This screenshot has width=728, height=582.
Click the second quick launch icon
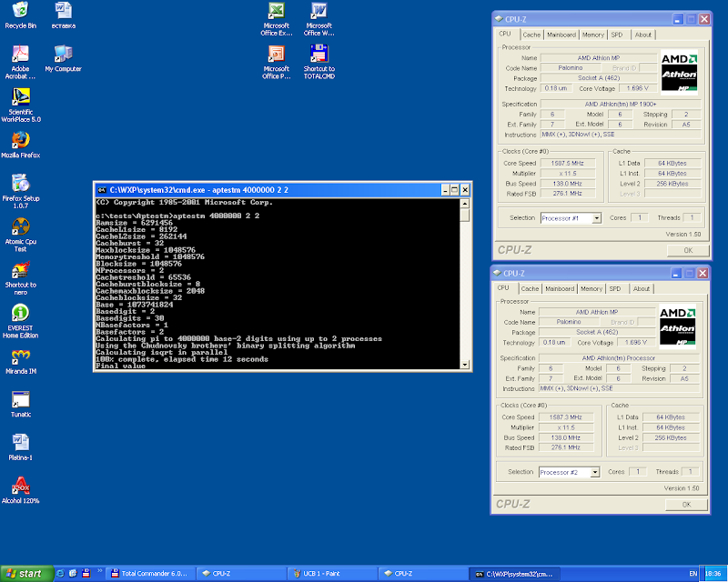pyautogui.click(x=73, y=574)
